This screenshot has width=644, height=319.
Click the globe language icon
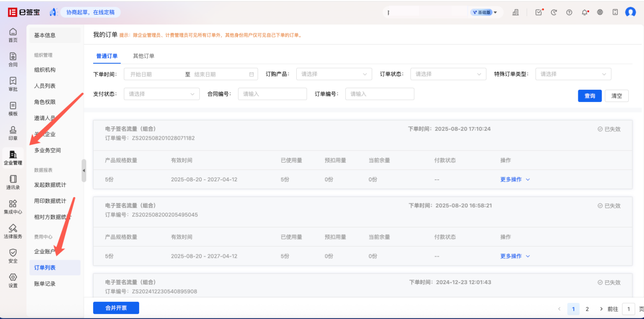pyautogui.click(x=600, y=13)
